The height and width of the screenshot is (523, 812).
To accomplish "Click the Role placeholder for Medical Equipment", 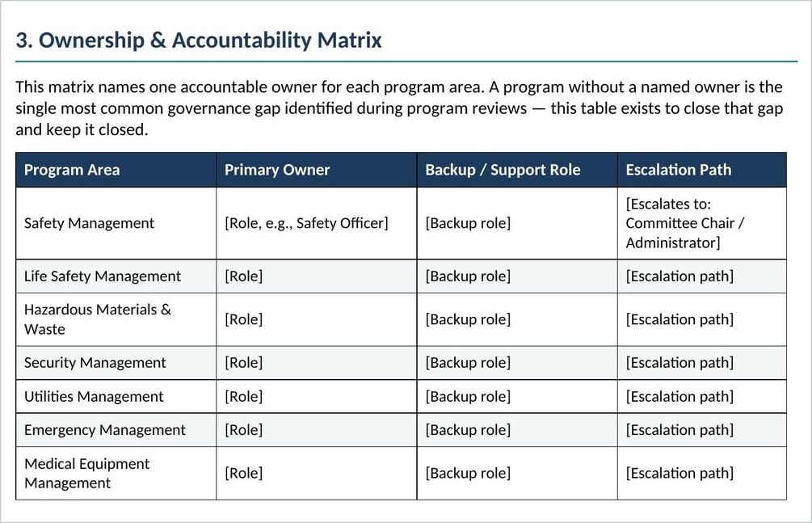I will click(243, 473).
